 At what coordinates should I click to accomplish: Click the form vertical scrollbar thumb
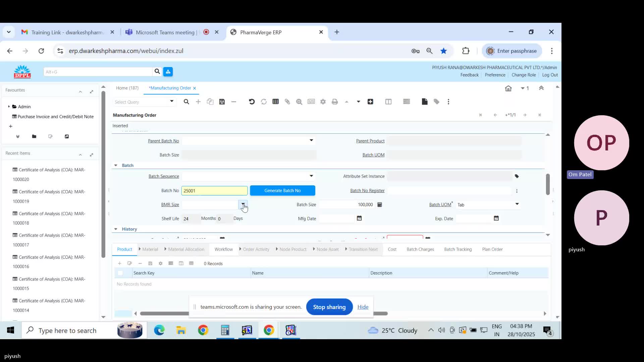click(548, 184)
